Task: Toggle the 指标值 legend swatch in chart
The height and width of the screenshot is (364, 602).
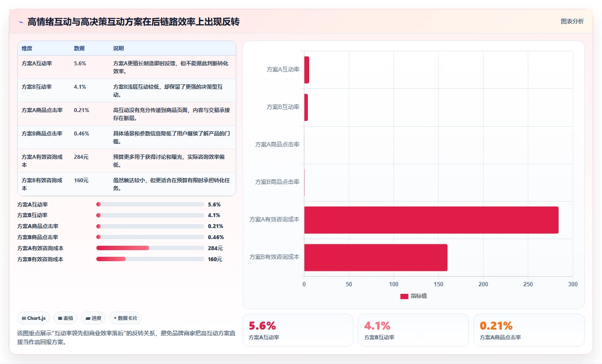Action: [x=404, y=296]
